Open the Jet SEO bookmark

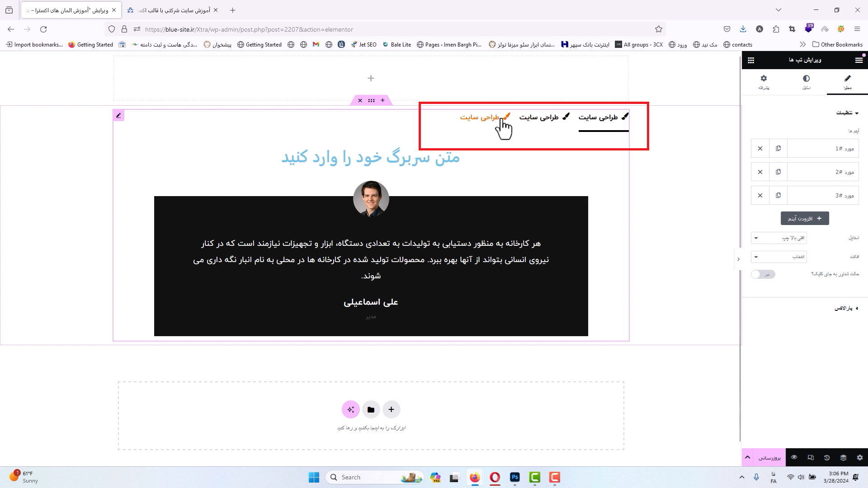point(363,45)
